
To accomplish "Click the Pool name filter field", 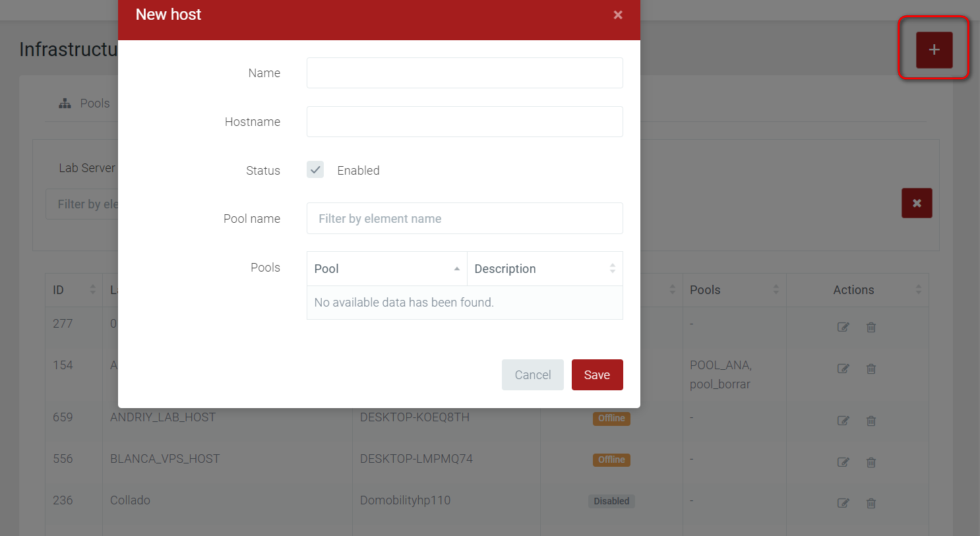I will coord(464,219).
